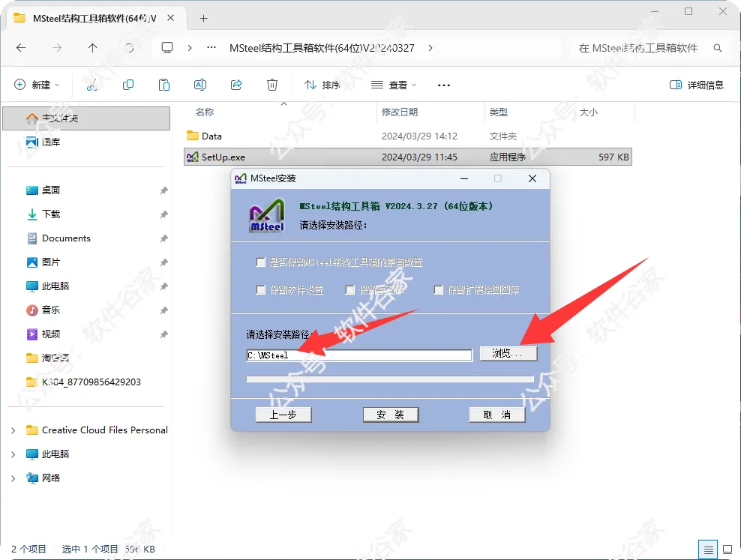Click the cut scissors icon
The width and height of the screenshot is (741, 560).
point(91,85)
